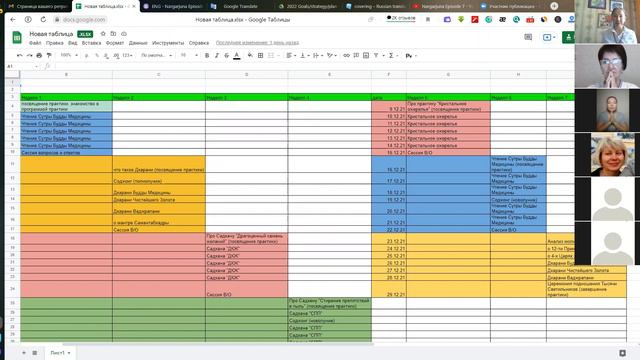Insert a chart via toolbar icon

click(x=366, y=56)
